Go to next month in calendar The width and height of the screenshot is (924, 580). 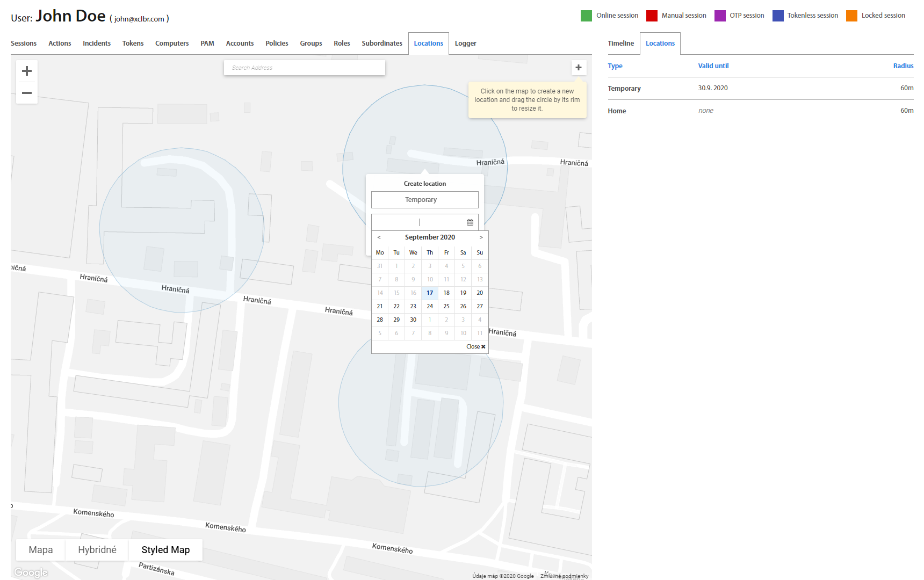[x=481, y=237]
